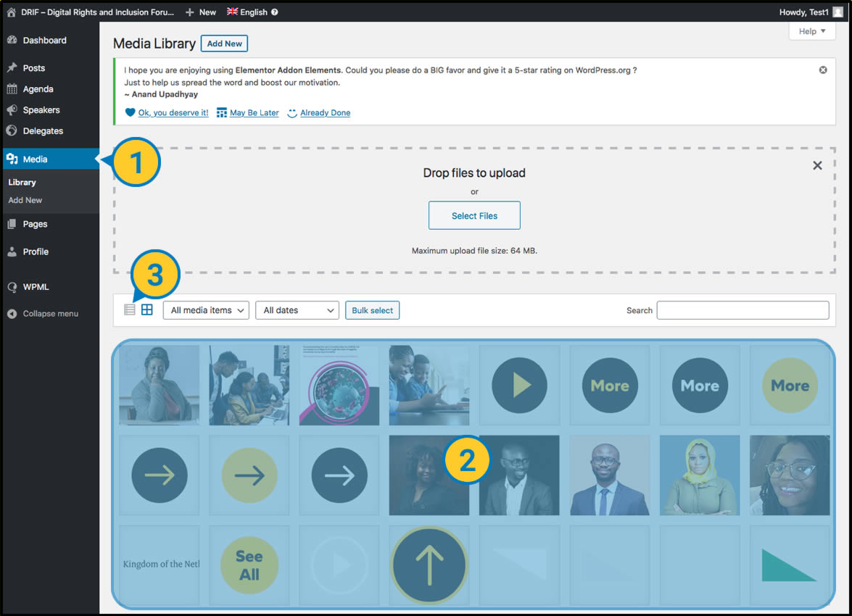Open the Speakers menu item
The height and width of the screenshot is (616, 852).
click(41, 110)
